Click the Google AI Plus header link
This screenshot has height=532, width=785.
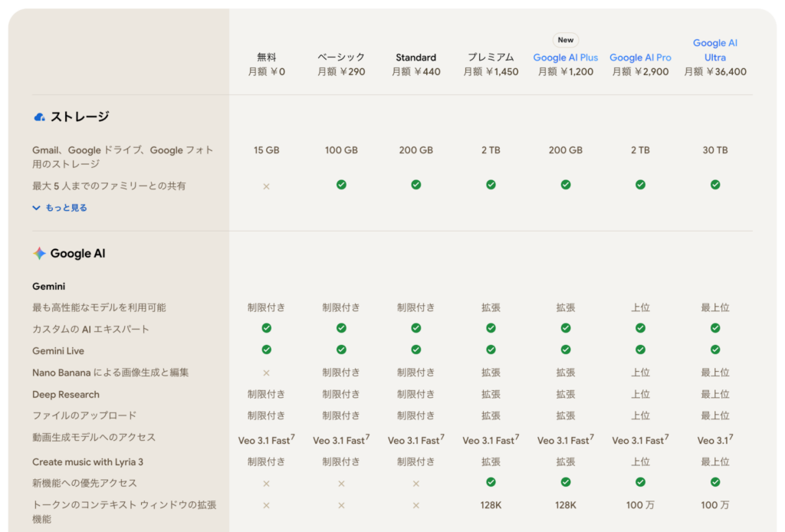pos(566,57)
